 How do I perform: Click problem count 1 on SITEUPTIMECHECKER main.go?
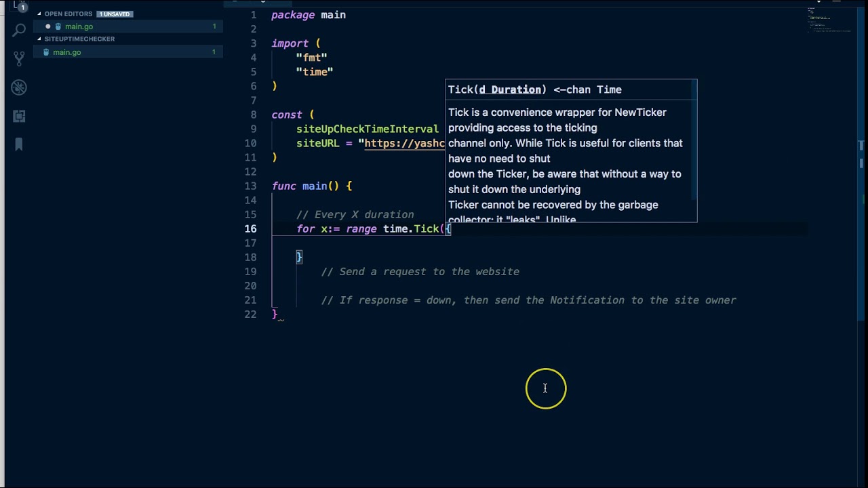tap(214, 52)
